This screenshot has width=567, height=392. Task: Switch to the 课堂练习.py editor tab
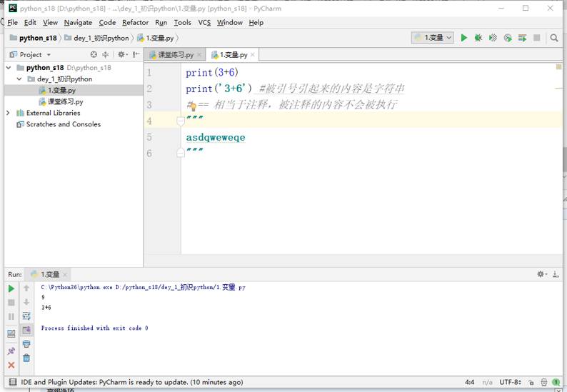coord(175,55)
